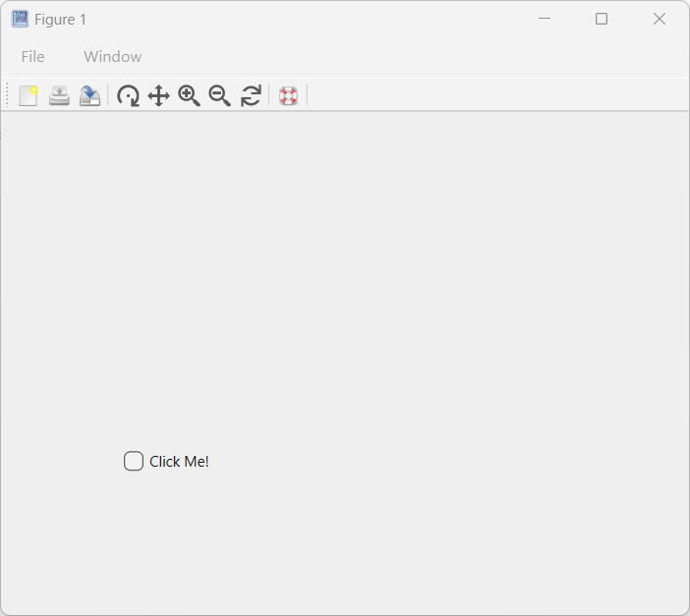
Task: Activate the Rotate tool
Action: [x=128, y=95]
